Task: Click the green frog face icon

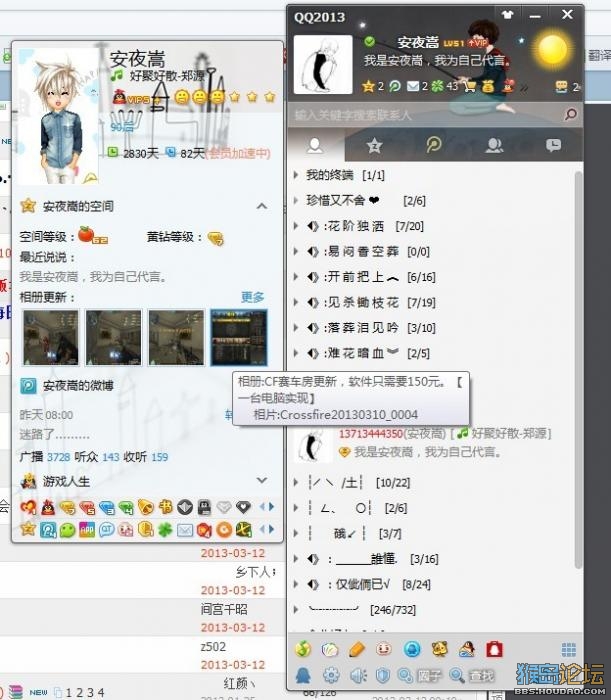Action: pos(67,530)
